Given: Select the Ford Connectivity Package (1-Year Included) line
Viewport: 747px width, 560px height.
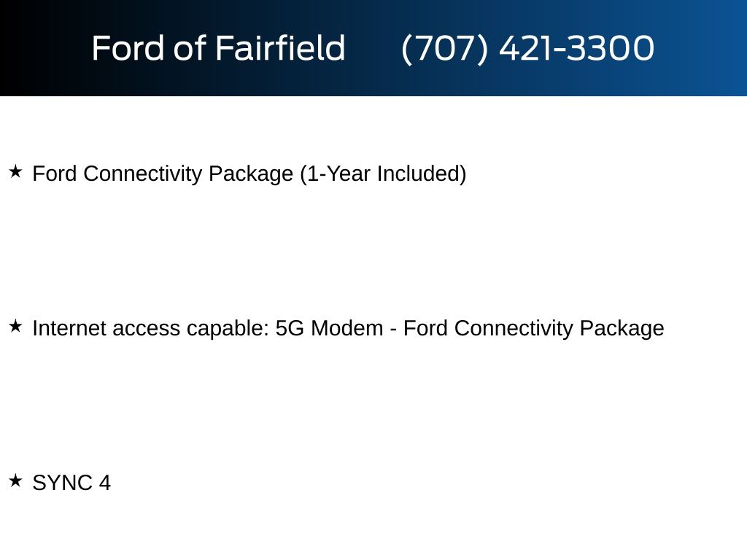Looking at the screenshot, I should pyautogui.click(x=249, y=174).
